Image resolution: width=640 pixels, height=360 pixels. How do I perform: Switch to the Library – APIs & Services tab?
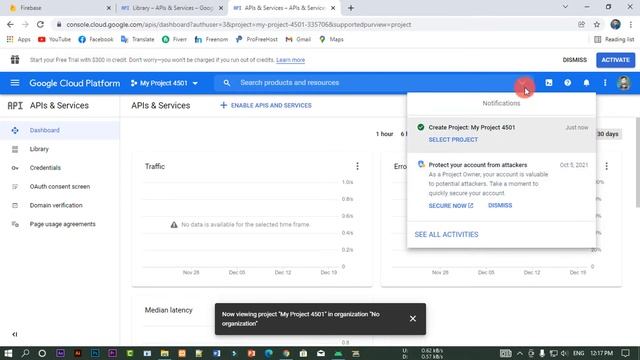point(171,8)
